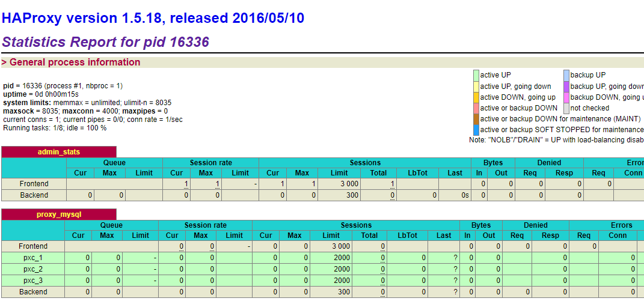
Task: Click the 'Session rate' header in admin_stats table
Action: [210, 163]
